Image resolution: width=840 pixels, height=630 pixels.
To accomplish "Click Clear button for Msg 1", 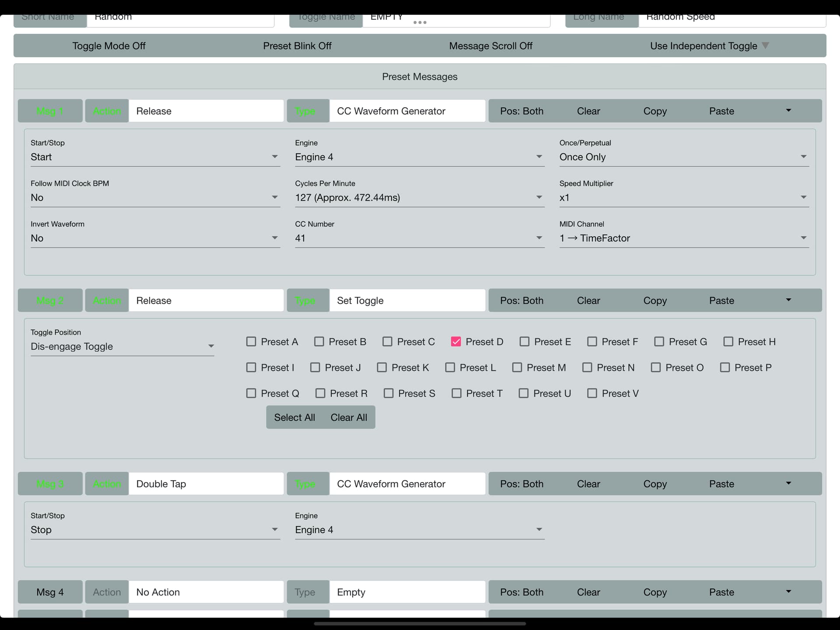I will point(588,111).
